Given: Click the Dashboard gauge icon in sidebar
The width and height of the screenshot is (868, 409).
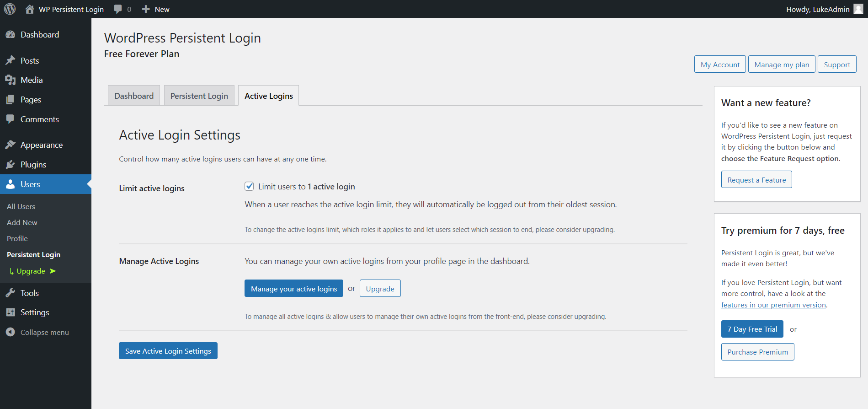Looking at the screenshot, I should [x=10, y=35].
